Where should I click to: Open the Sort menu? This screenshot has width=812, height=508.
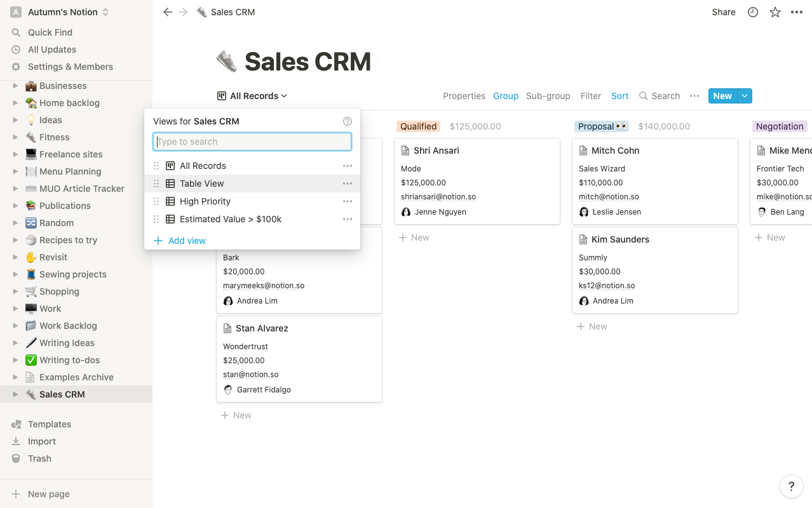pos(620,96)
